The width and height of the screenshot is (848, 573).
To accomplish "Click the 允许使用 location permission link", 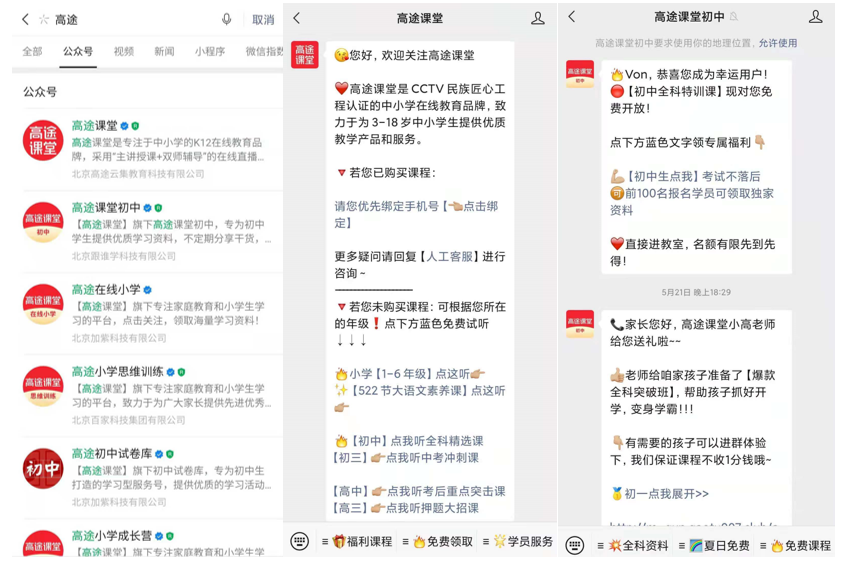I will 777,43.
